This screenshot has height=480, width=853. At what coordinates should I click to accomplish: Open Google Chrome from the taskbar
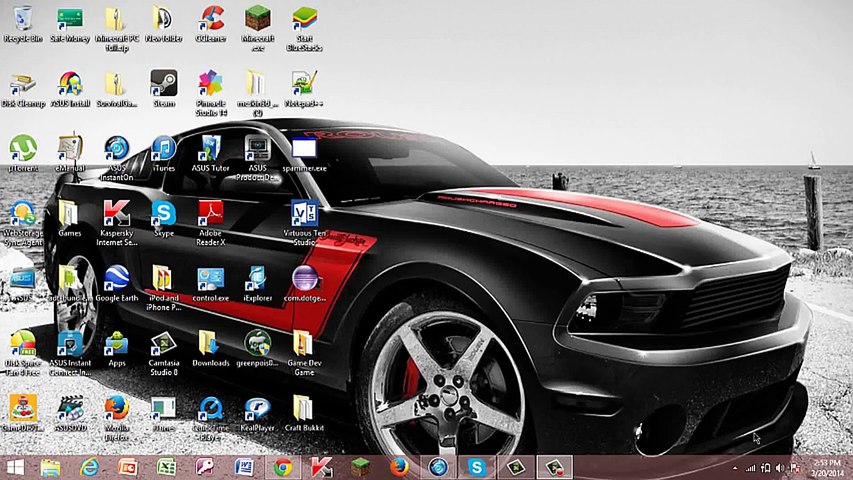pyautogui.click(x=283, y=467)
